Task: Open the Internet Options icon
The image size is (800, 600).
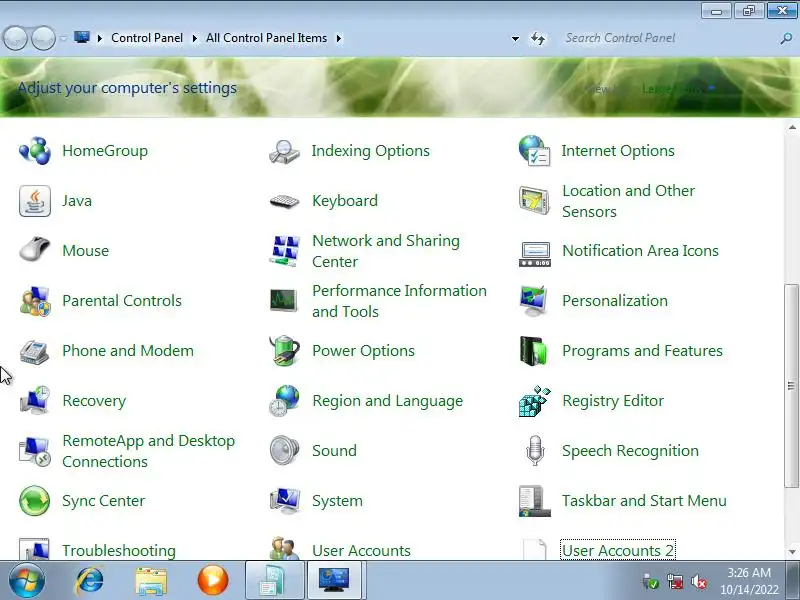Action: [534, 151]
